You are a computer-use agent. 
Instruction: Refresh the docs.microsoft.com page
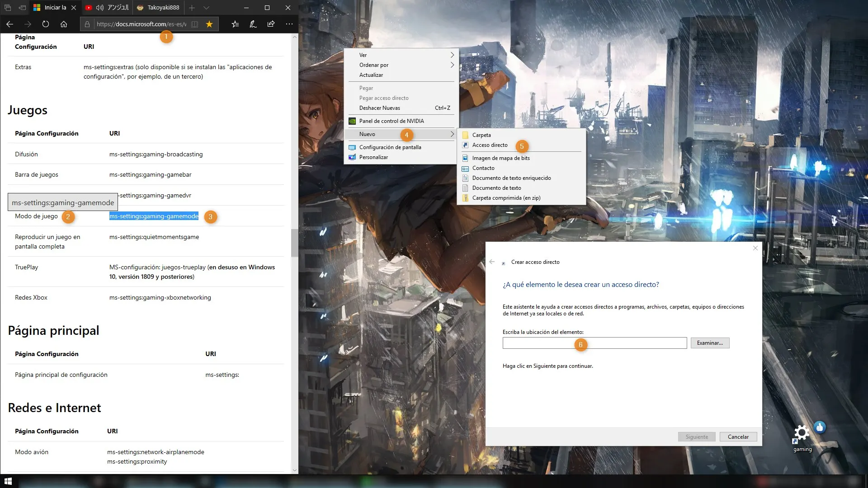pyautogui.click(x=46, y=24)
